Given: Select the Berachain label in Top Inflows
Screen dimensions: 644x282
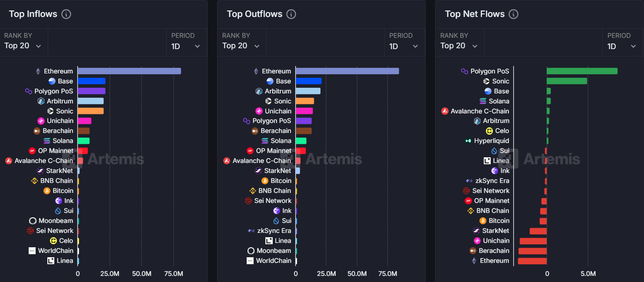Looking at the screenshot, I should tap(58, 131).
